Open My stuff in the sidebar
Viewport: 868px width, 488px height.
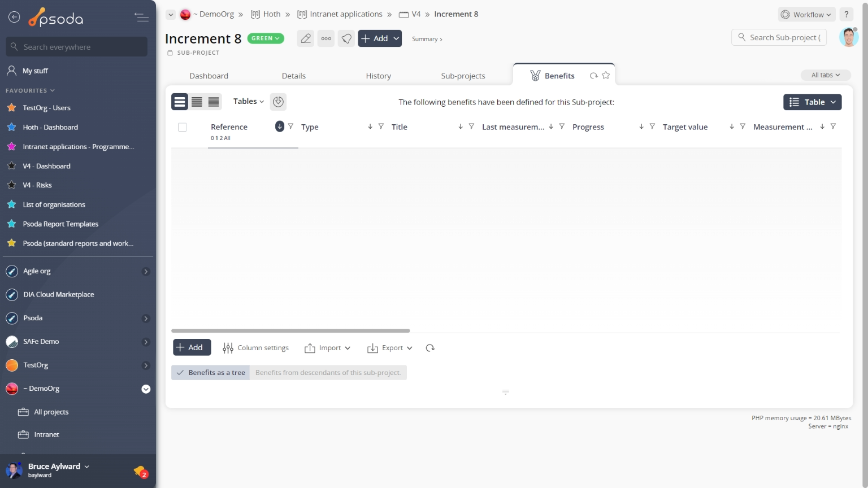point(35,71)
